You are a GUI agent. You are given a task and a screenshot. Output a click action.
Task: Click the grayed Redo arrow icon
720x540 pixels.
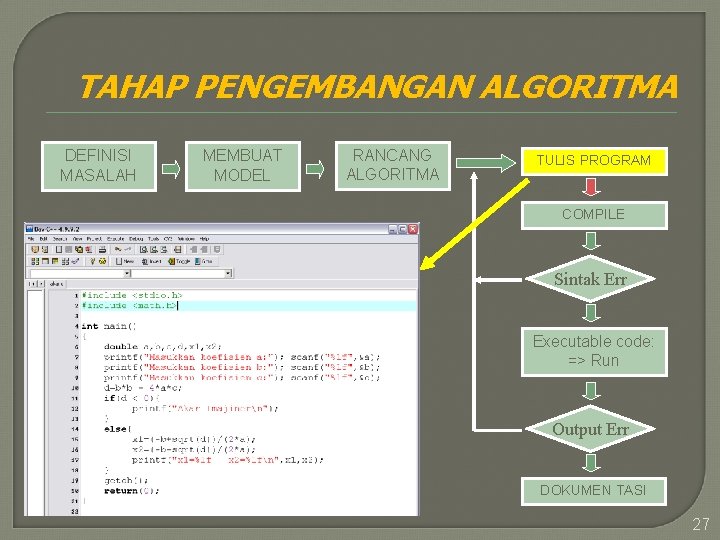[x=128, y=249]
